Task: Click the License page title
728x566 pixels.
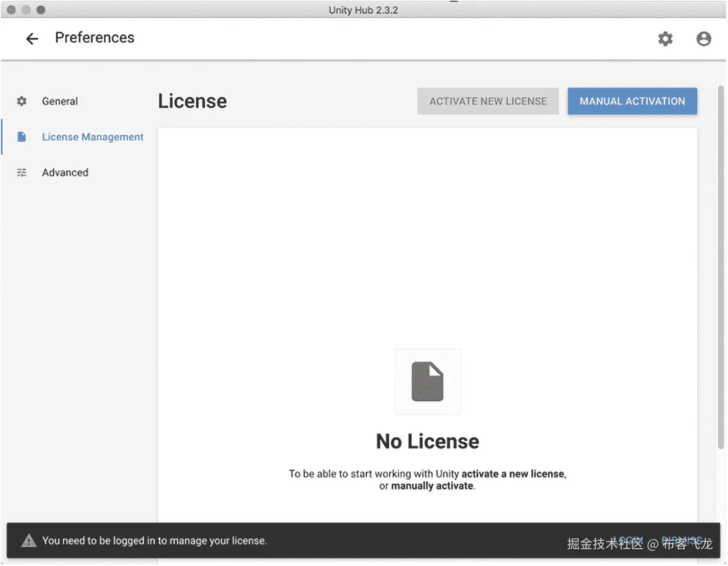Action: click(x=192, y=101)
